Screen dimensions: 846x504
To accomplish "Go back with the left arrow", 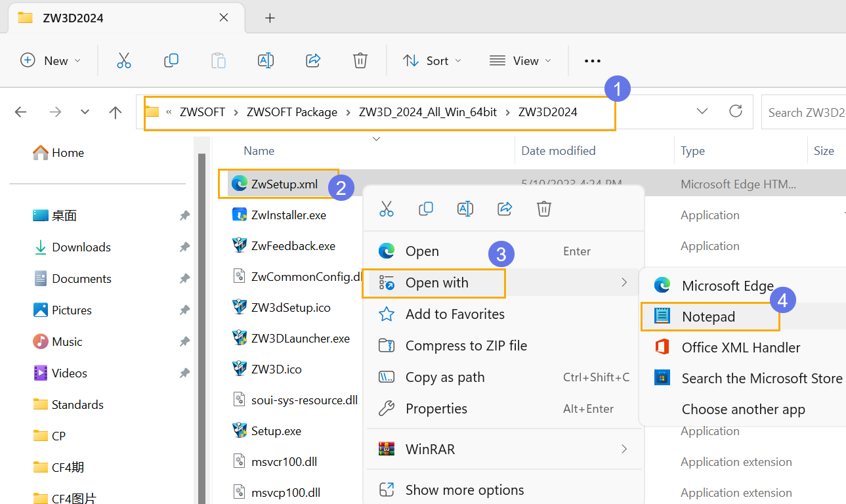I will pyautogui.click(x=21, y=112).
